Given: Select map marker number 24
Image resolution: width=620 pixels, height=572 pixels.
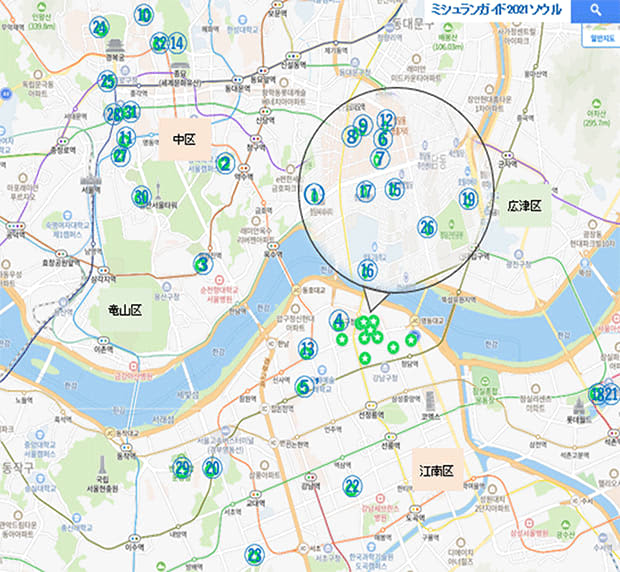Looking at the screenshot, I should (x=99, y=28).
